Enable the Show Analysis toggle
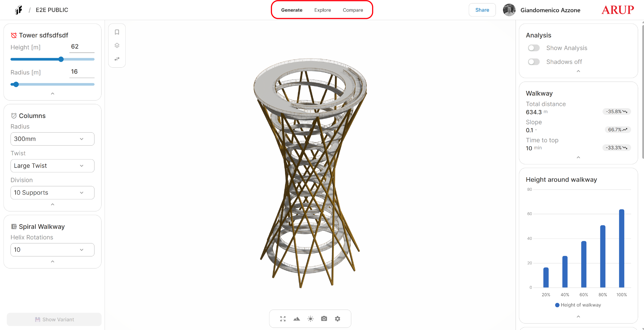 534,48
